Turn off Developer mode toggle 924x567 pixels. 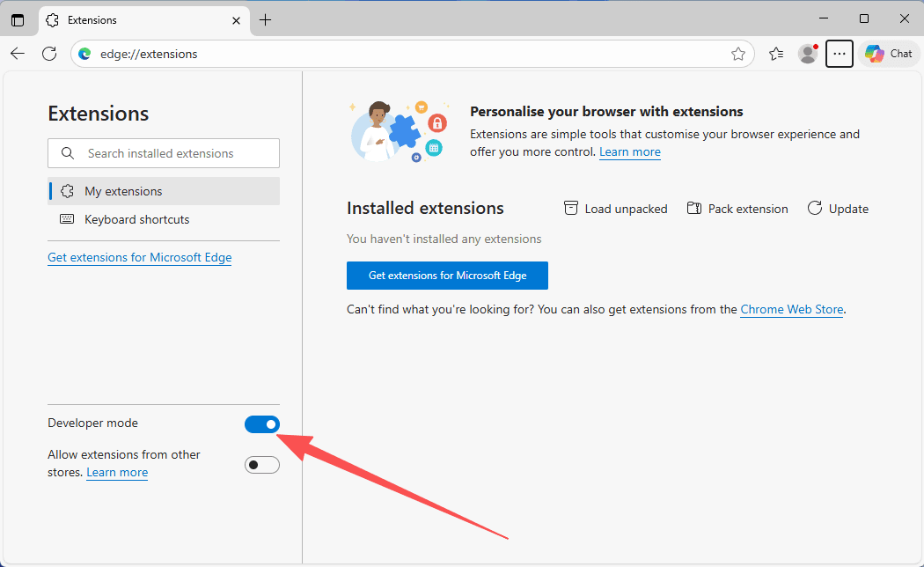[x=262, y=424]
